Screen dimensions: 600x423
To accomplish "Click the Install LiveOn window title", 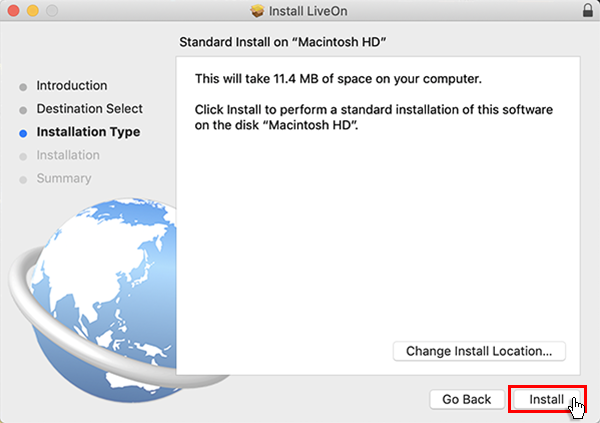I will pyautogui.click(x=308, y=11).
